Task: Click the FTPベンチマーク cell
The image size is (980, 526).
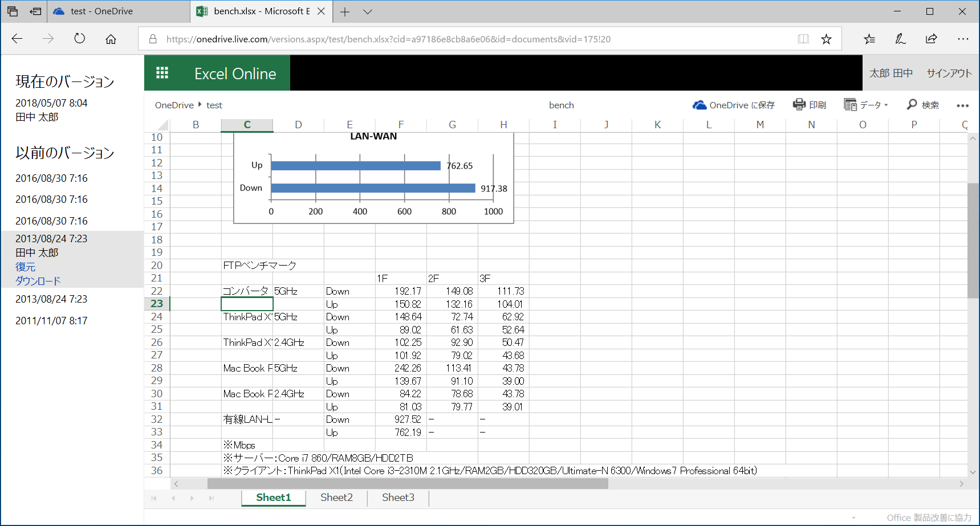Action: [x=260, y=266]
